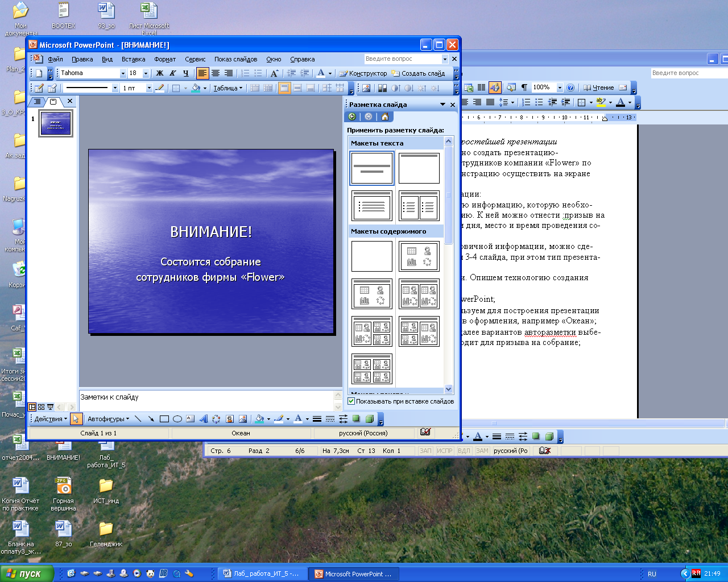
Task: Select the Title Slide layout thumbnail
Action: pos(372,168)
